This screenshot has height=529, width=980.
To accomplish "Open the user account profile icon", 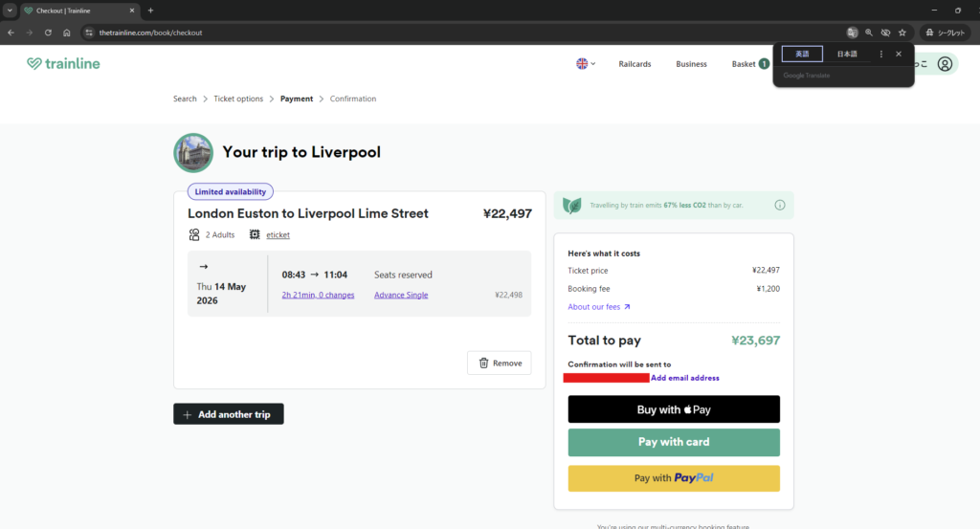I will 945,64.
